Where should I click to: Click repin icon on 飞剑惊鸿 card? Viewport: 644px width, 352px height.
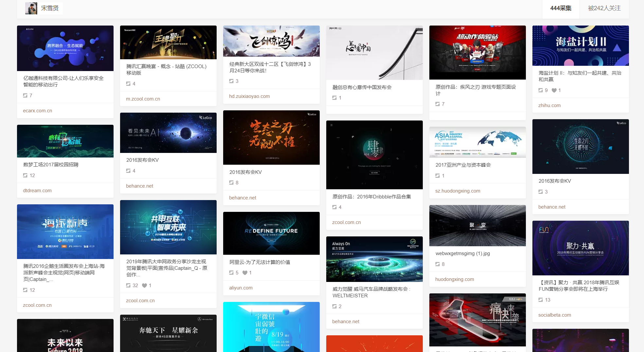pyautogui.click(x=231, y=81)
